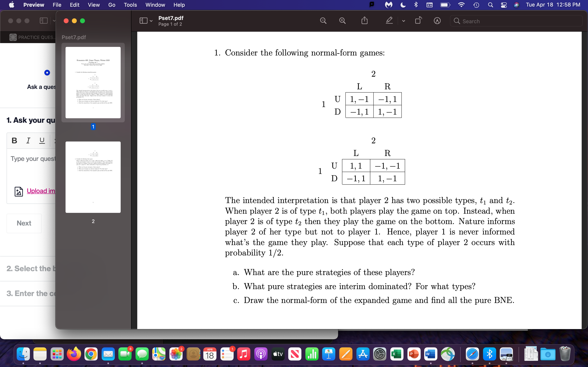Click the Rotate page icon

pyautogui.click(x=418, y=21)
